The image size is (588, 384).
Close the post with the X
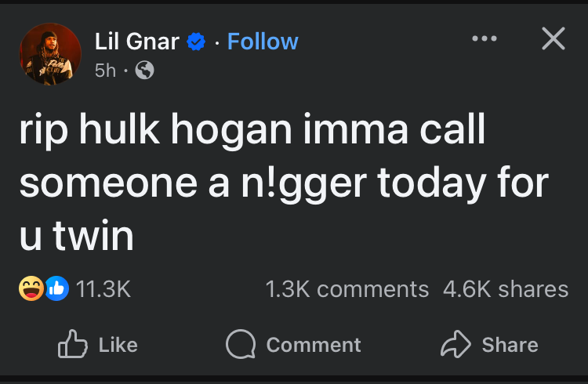553,39
